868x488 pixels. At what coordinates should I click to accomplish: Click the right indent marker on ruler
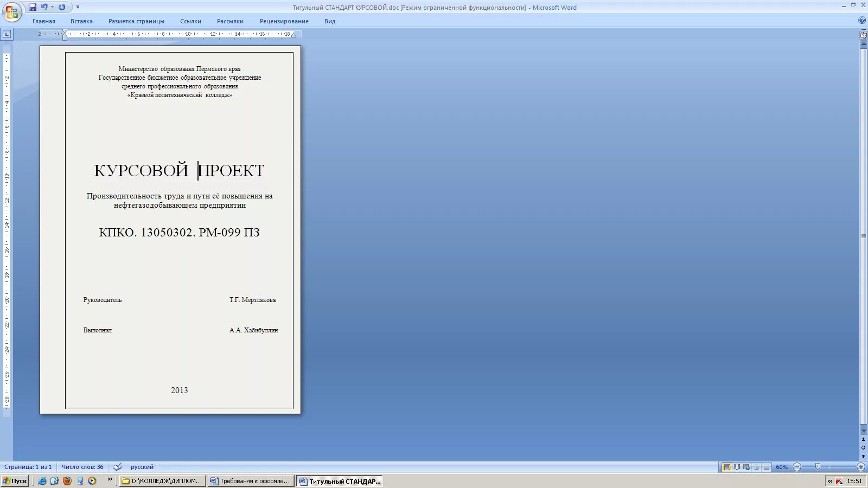tap(293, 35)
